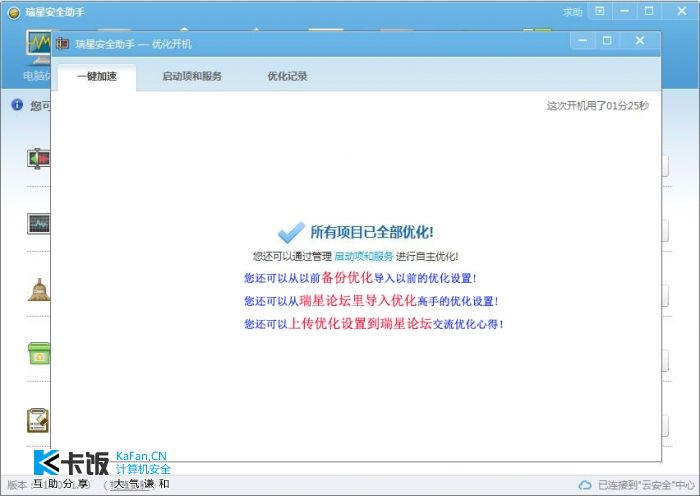700x496 pixels.
Task: Click the 上传优化设置到瑞星论坛 link
Action: tap(361, 323)
